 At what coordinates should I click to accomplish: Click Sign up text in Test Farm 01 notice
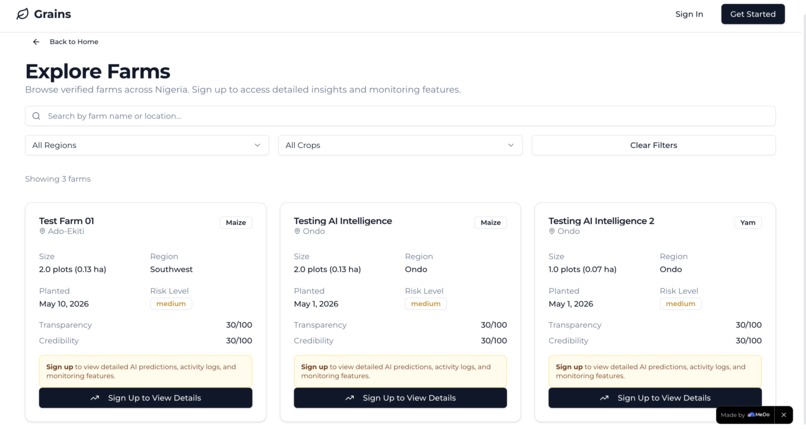click(60, 367)
